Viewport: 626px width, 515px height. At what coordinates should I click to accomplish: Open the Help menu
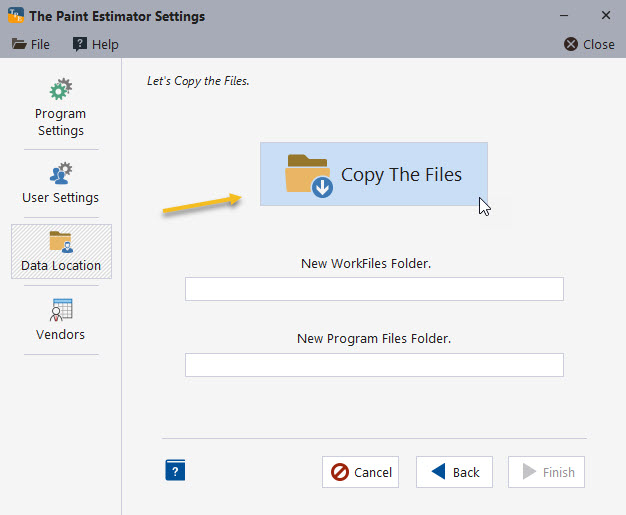pyautogui.click(x=96, y=44)
